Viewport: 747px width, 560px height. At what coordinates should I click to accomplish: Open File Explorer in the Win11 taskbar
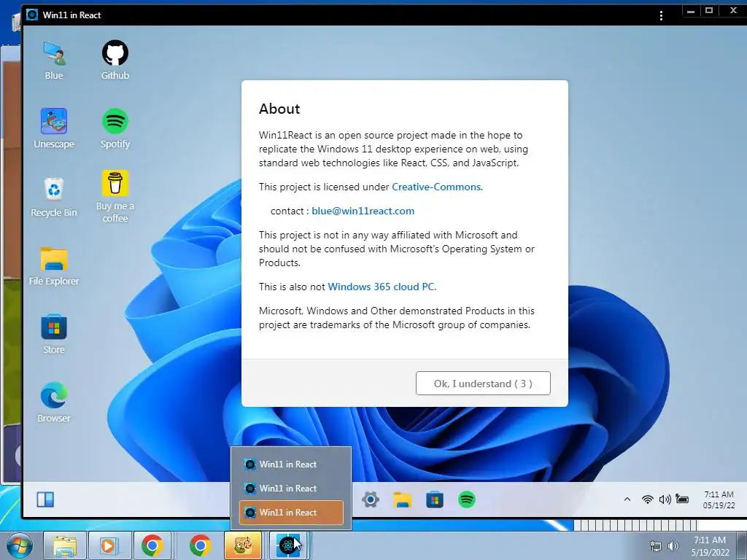coord(403,499)
